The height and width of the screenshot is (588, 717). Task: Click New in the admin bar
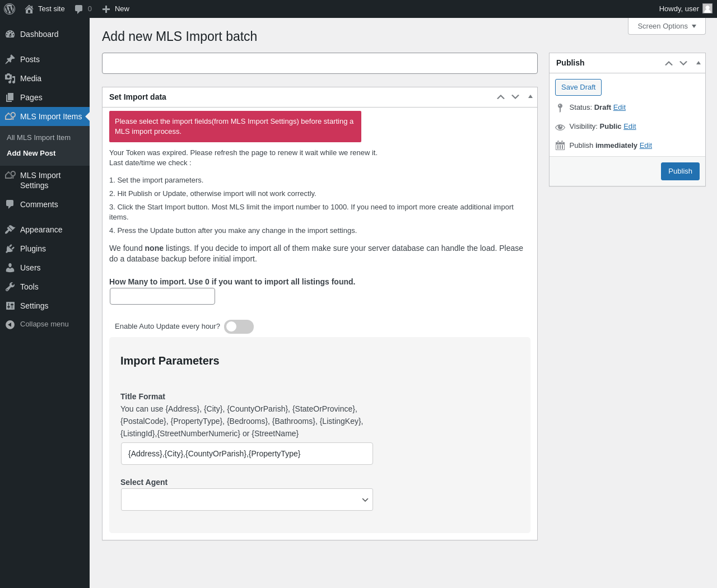[x=122, y=9]
